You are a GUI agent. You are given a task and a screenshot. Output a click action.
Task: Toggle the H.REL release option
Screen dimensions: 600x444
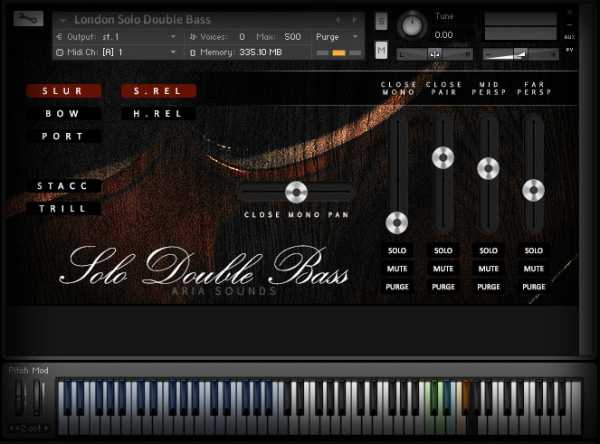158,114
